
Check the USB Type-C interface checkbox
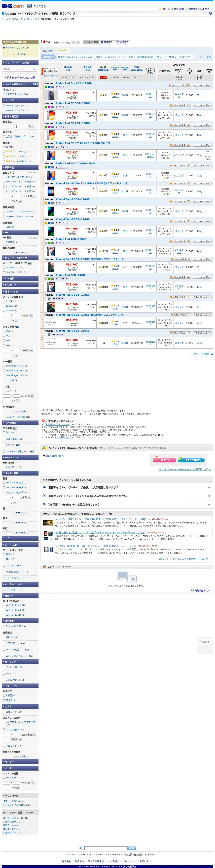pos(4,590)
